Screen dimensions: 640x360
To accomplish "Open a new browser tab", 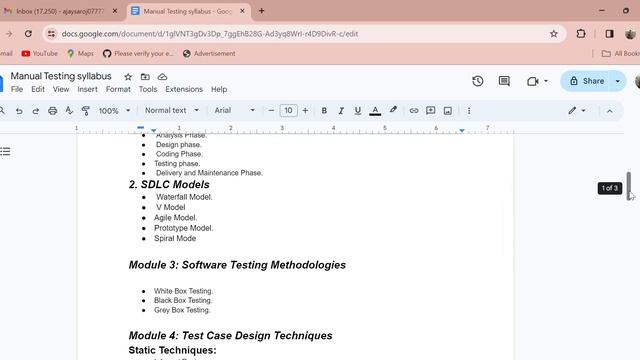I will (x=262, y=11).
